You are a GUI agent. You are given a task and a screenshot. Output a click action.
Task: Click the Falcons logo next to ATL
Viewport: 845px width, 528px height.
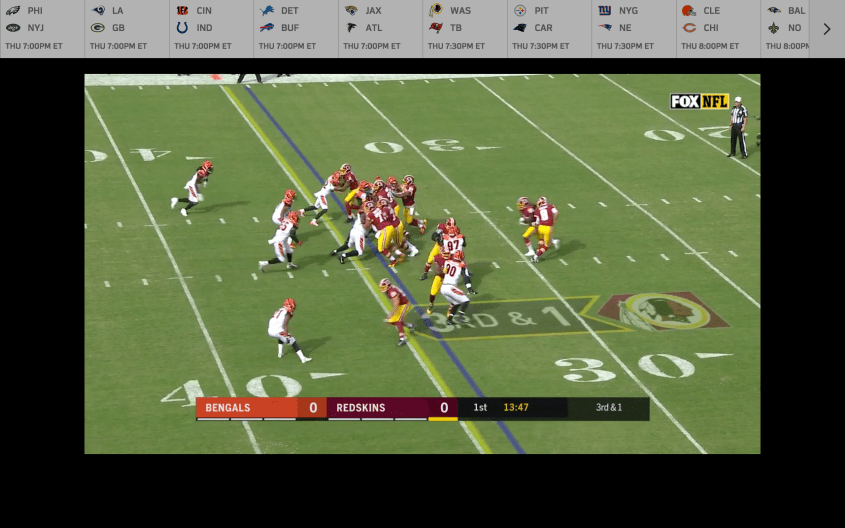[x=351, y=28]
